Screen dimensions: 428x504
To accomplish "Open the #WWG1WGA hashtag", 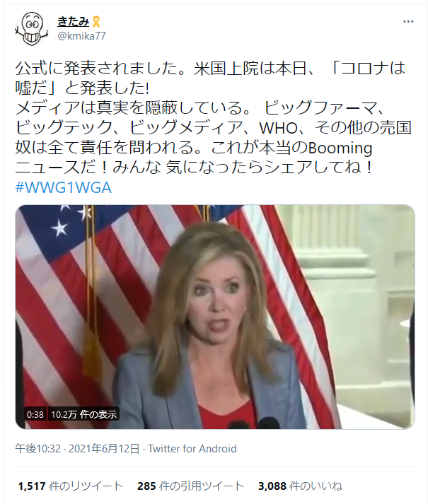I will point(64,187).
